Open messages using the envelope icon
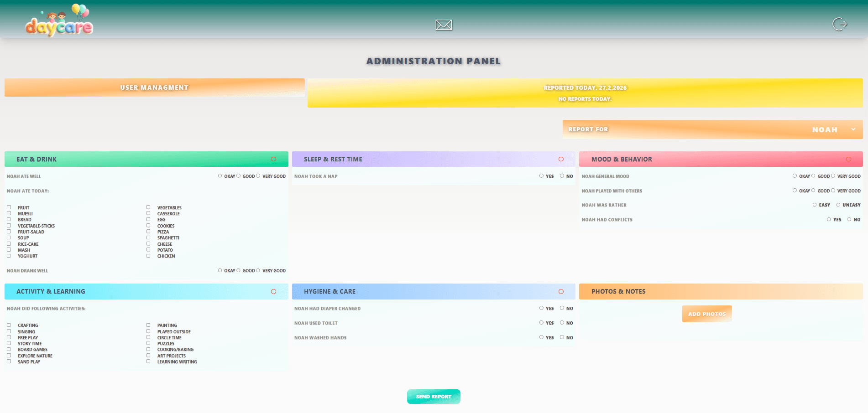 443,25
